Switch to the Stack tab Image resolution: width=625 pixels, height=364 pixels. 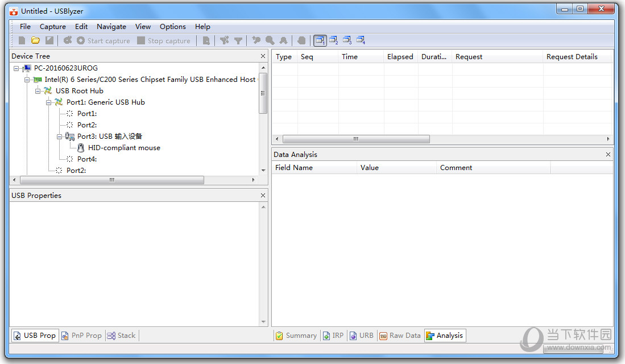(x=122, y=336)
